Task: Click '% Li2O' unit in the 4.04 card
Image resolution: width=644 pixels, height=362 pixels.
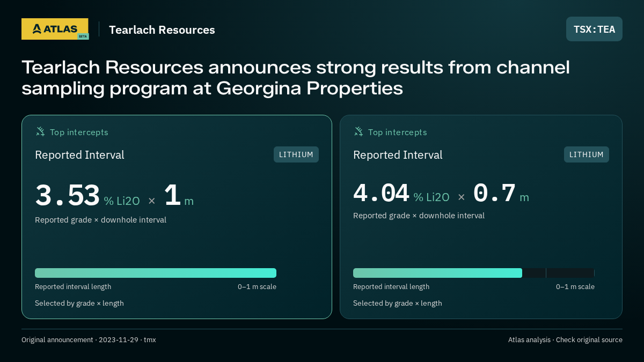Action: [431, 197]
